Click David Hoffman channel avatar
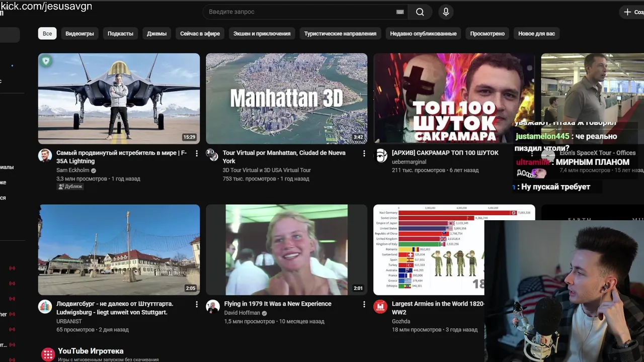Viewport: 644px width, 362px height. 213,306
